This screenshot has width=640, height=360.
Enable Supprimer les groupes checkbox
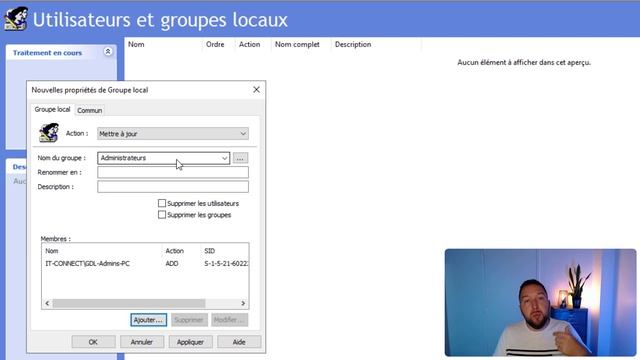162,215
